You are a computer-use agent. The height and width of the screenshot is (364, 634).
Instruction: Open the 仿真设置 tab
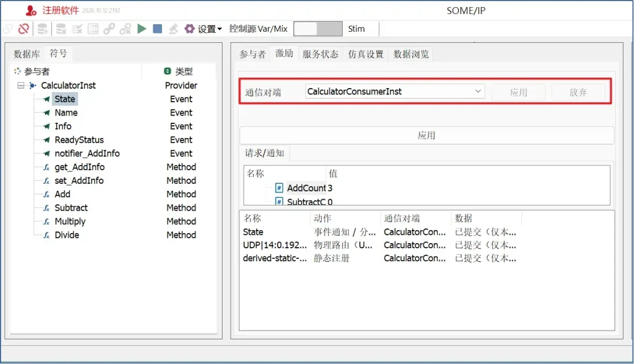[366, 54]
